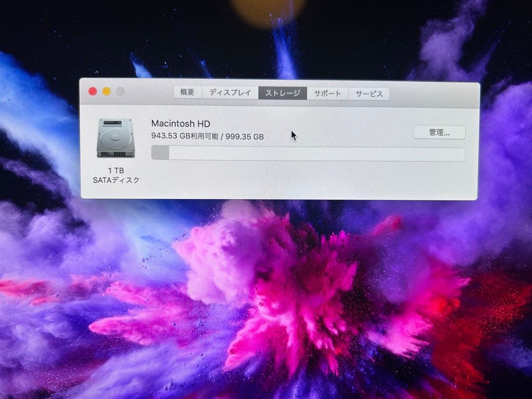Screen dimensions: 532x399
Task: Click the 管理… button
Action: (439, 133)
